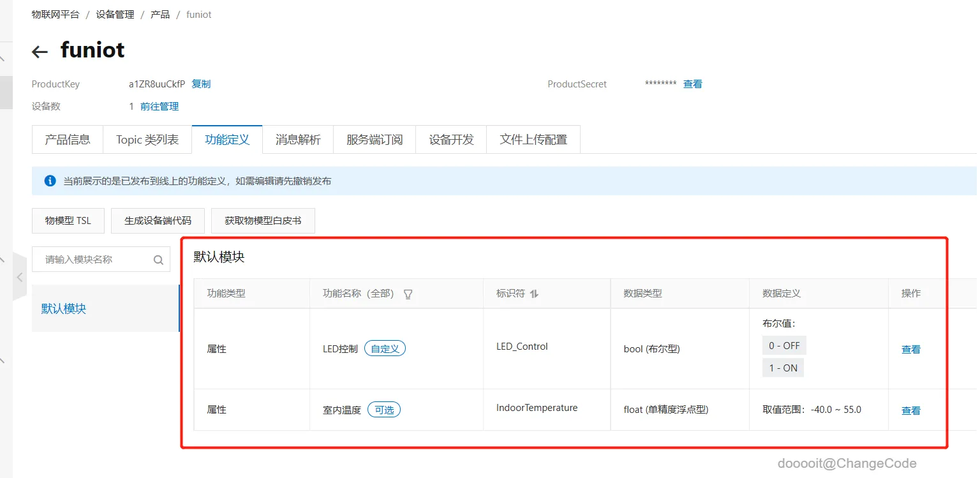Click the IndoorTemperature identifier cell
Viewport: 980px width, 478px height.
click(537, 408)
